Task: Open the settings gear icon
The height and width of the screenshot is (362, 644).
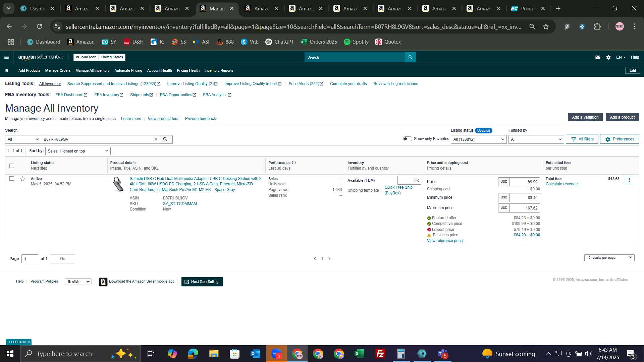Action: (608, 57)
